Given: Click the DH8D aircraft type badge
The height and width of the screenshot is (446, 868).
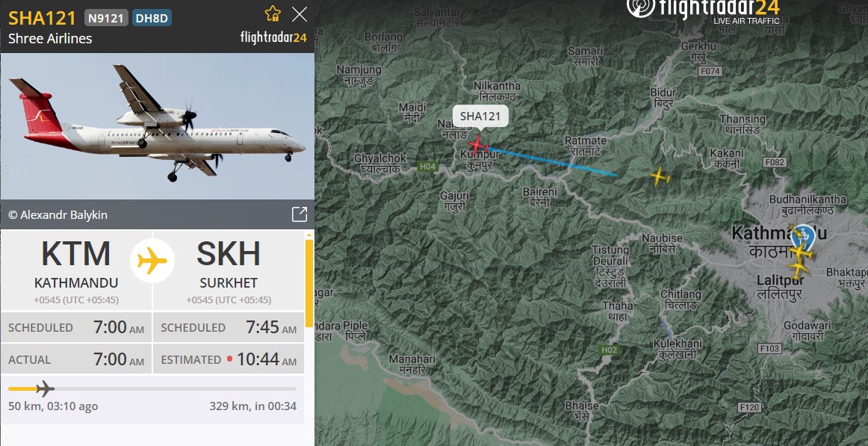Looking at the screenshot, I should click(x=152, y=18).
